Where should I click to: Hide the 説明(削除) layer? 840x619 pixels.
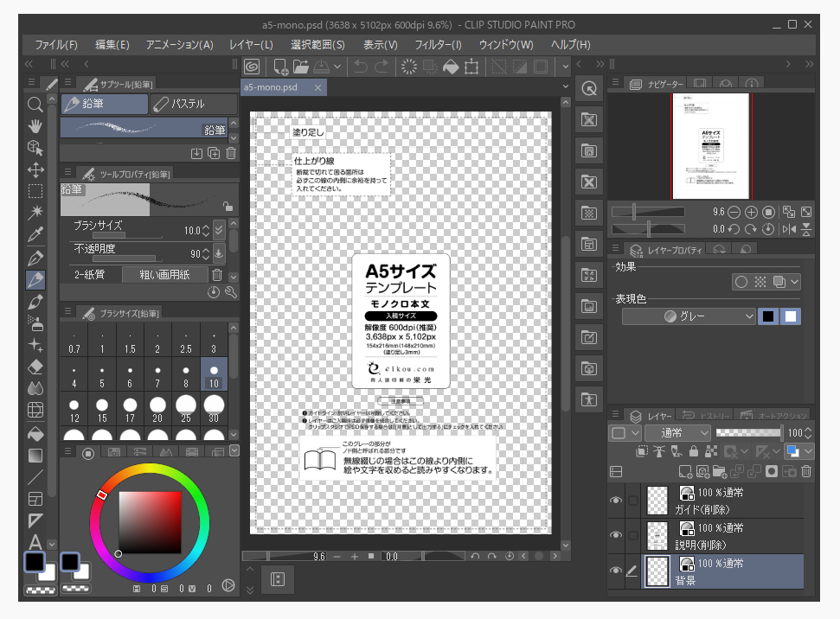click(616, 535)
